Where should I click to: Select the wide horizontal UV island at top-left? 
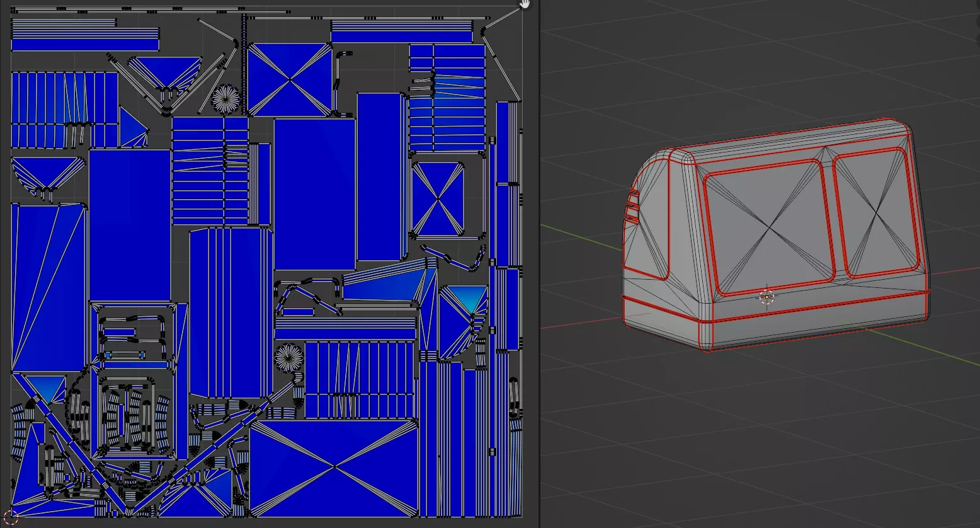pos(85,45)
